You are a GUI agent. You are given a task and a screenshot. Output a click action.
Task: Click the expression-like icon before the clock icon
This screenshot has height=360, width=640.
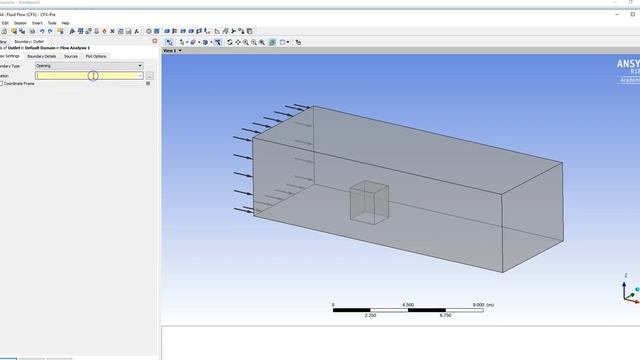(137, 31)
